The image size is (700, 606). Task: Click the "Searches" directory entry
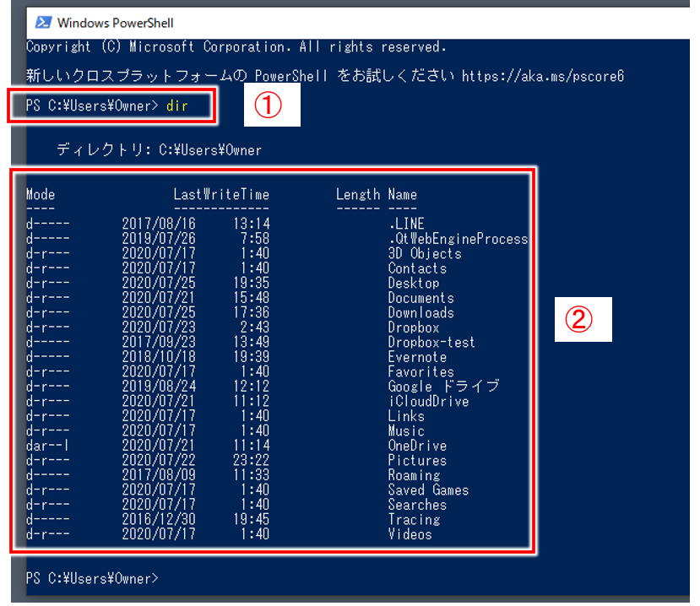pos(417,504)
